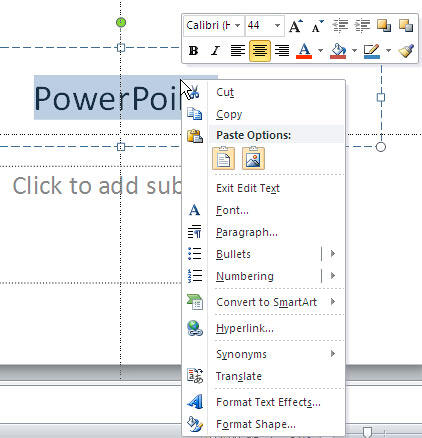This screenshot has height=438, width=422.
Task: Click the Font letter A icon in context menu
Action: pyautogui.click(x=194, y=210)
